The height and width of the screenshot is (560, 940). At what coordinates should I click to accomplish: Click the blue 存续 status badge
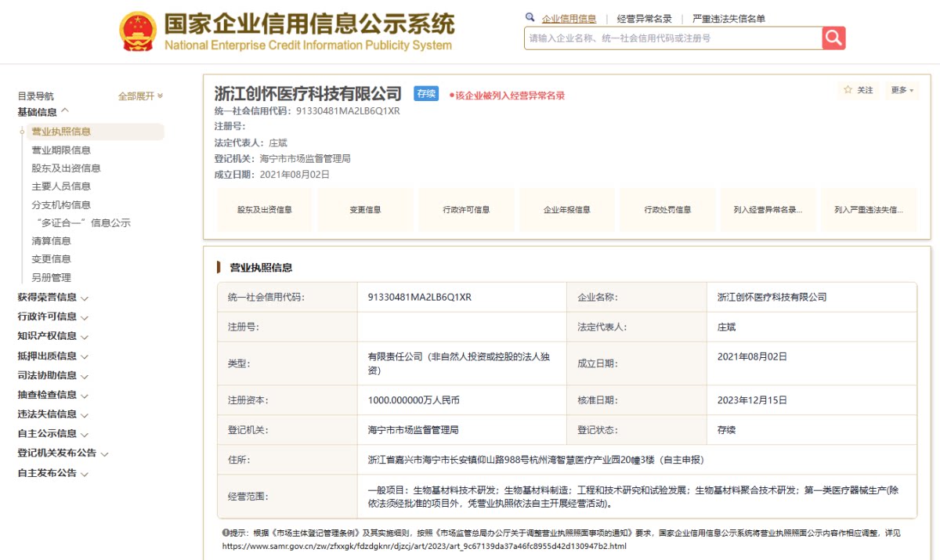426,94
